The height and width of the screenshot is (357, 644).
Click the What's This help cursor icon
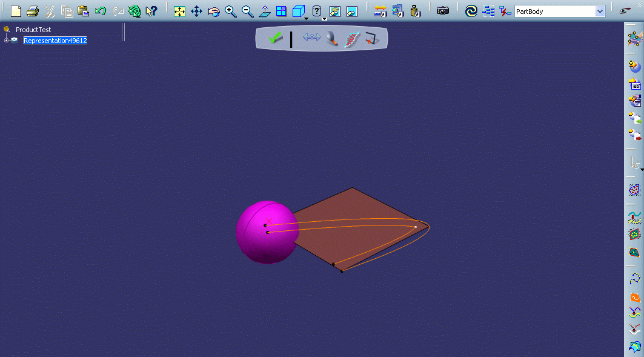click(151, 11)
